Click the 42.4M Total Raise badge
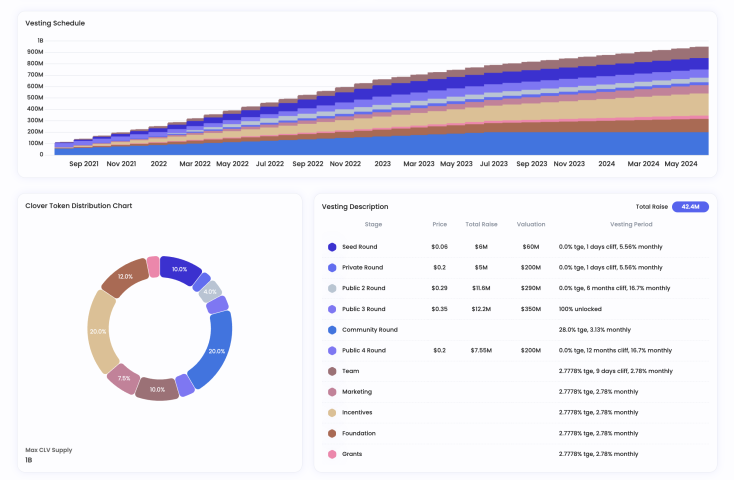The image size is (734, 480). click(x=690, y=207)
